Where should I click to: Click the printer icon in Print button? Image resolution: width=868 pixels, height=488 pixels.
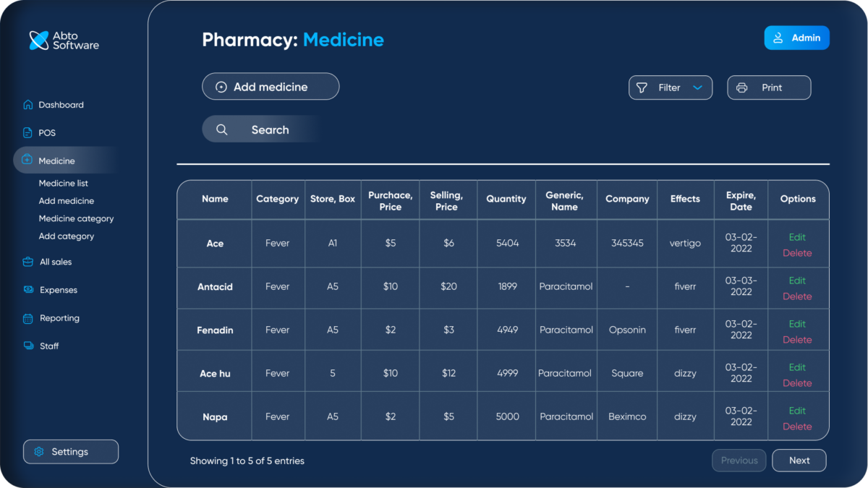pyautogui.click(x=741, y=87)
